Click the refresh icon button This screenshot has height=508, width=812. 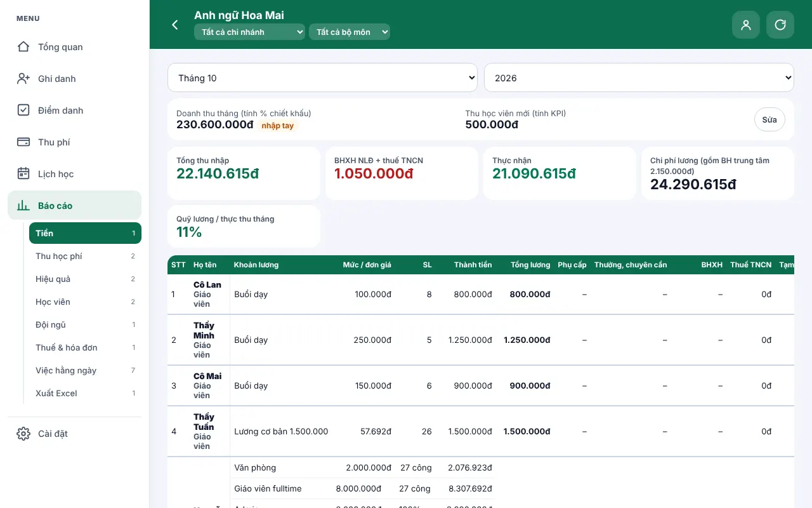tap(780, 25)
